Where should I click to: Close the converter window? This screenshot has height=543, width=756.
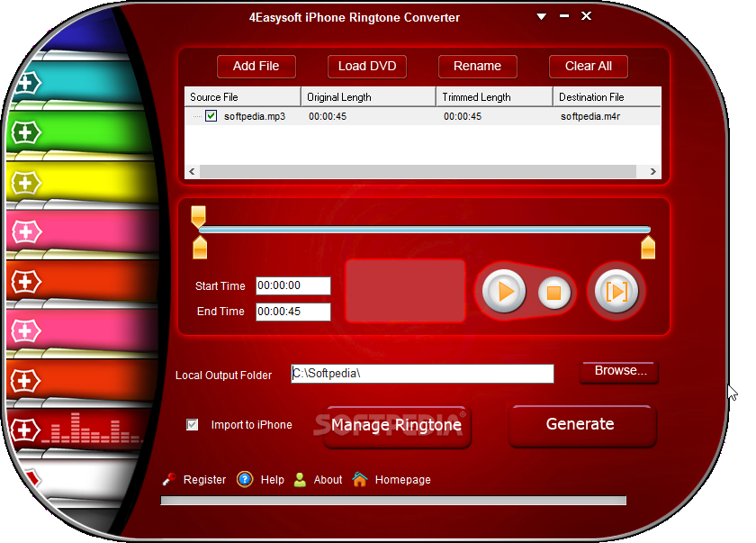pos(586,16)
